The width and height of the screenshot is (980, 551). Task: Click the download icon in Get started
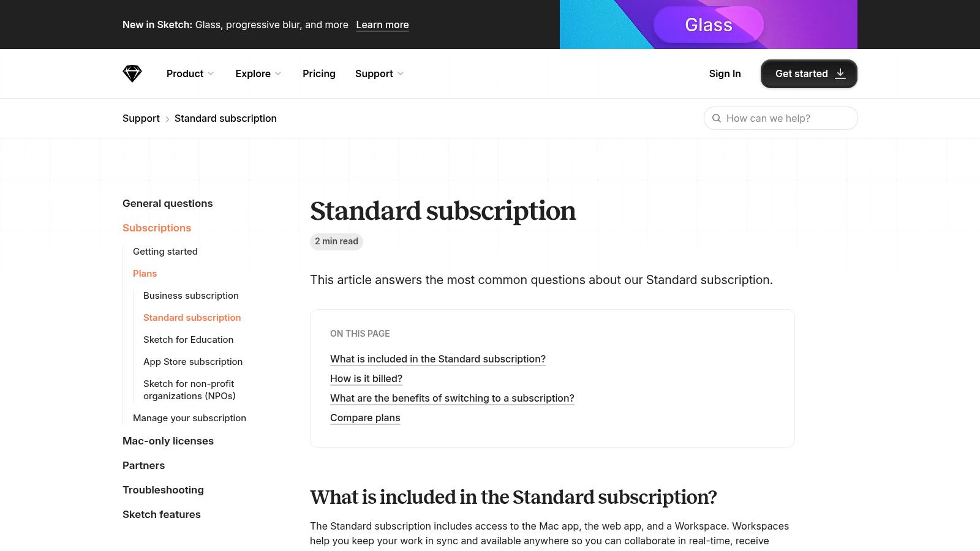(x=840, y=73)
